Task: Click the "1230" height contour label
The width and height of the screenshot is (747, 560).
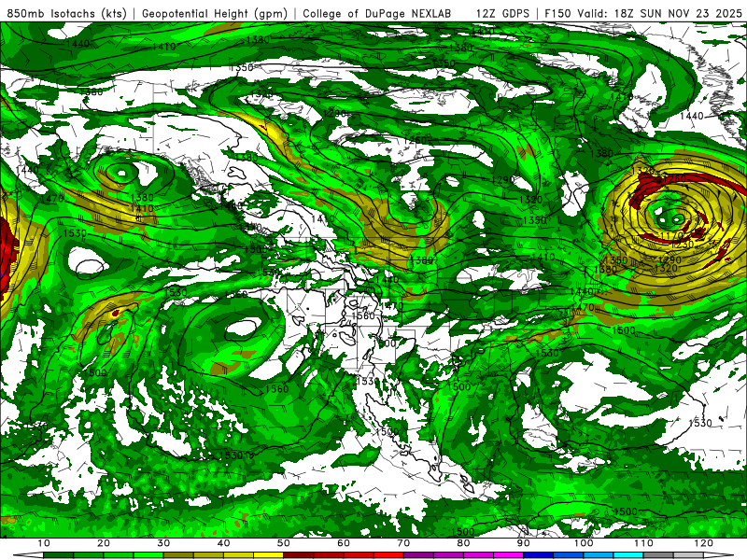Action: pyautogui.click(x=683, y=245)
